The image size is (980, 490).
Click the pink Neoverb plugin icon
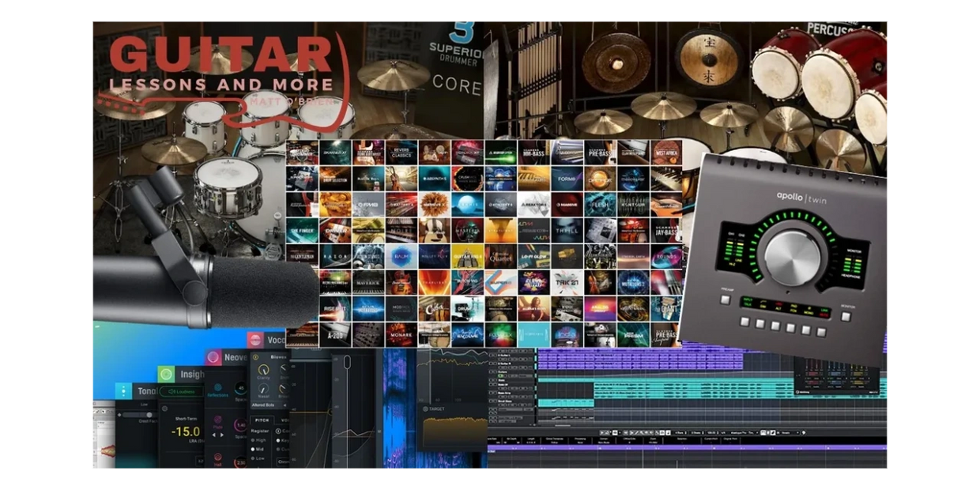point(213,357)
